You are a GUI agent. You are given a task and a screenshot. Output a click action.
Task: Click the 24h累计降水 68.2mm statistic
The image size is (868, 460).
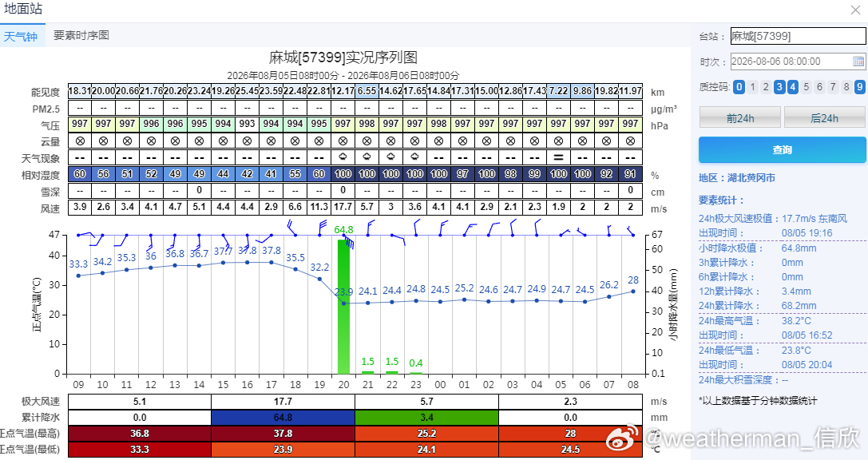757,306
